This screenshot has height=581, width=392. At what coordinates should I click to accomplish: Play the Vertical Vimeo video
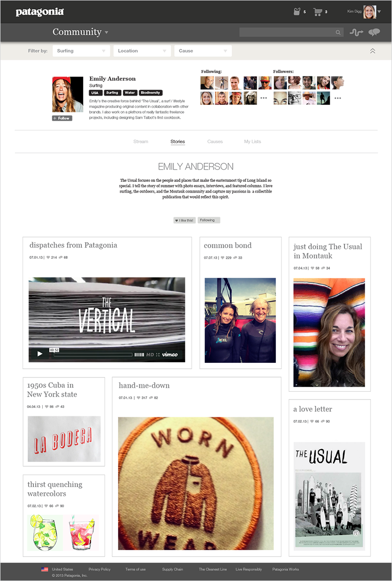coord(40,354)
